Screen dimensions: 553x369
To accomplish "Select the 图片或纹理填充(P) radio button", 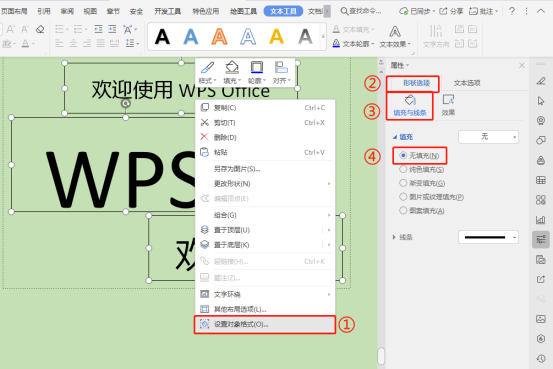I will coord(403,197).
